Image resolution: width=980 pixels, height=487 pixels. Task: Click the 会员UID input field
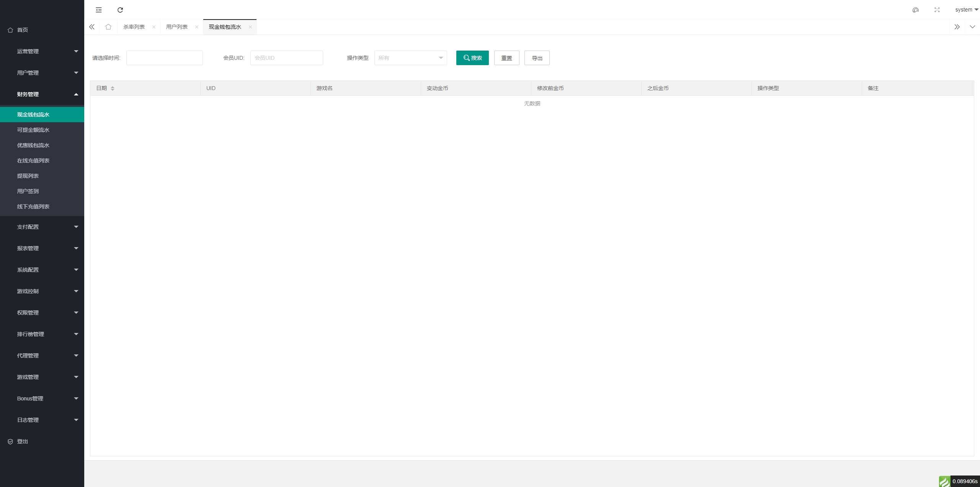286,58
